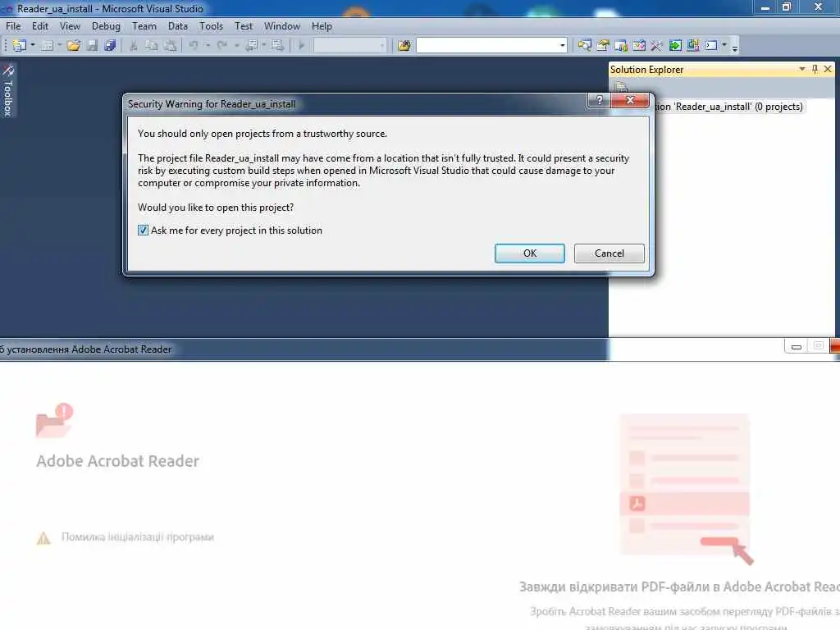Click the Find text input field

487,46
